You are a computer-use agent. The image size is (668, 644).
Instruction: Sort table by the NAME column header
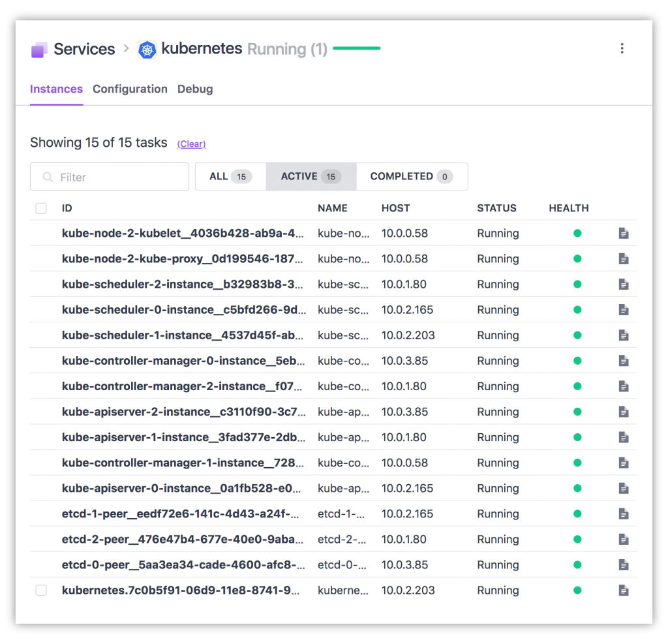point(332,208)
